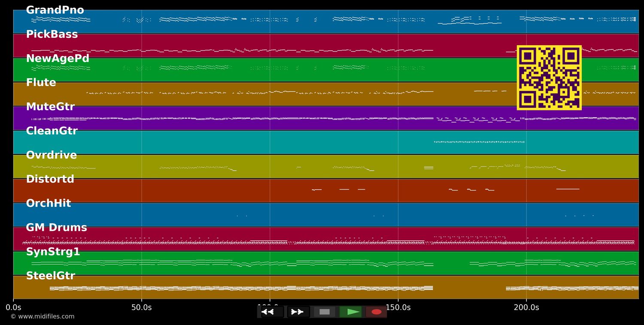Select the MuteGtr track label
This screenshot has height=325, width=644.
pyautogui.click(x=50, y=107)
